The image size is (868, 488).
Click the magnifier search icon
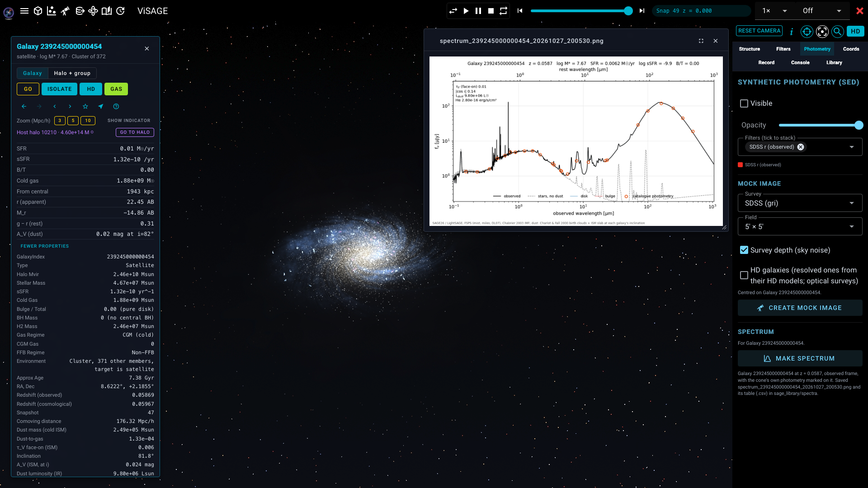tap(838, 31)
